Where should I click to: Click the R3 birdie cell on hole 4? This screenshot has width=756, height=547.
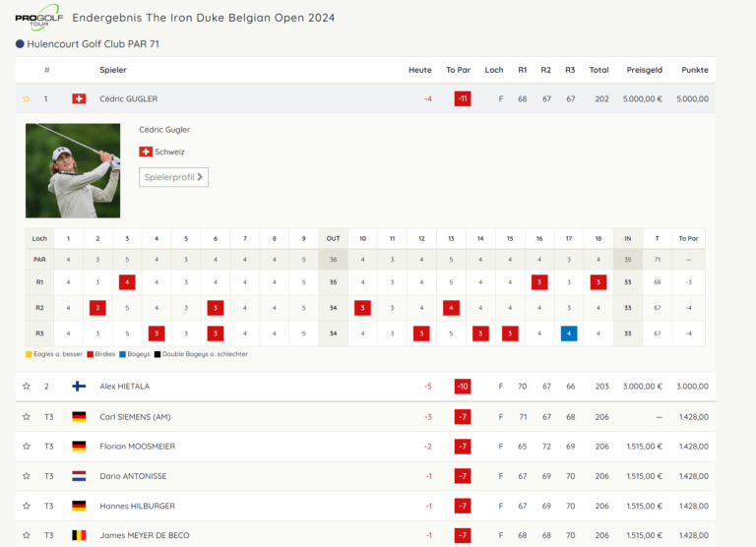pyautogui.click(x=157, y=333)
